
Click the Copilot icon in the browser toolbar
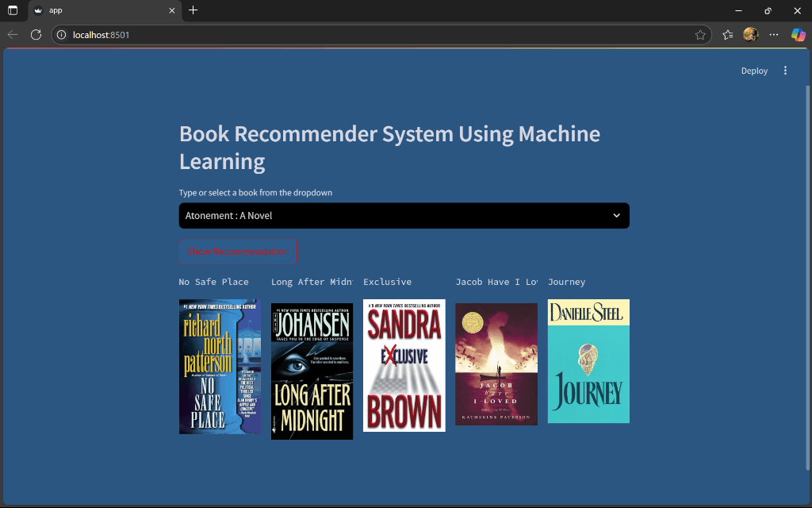click(799, 35)
